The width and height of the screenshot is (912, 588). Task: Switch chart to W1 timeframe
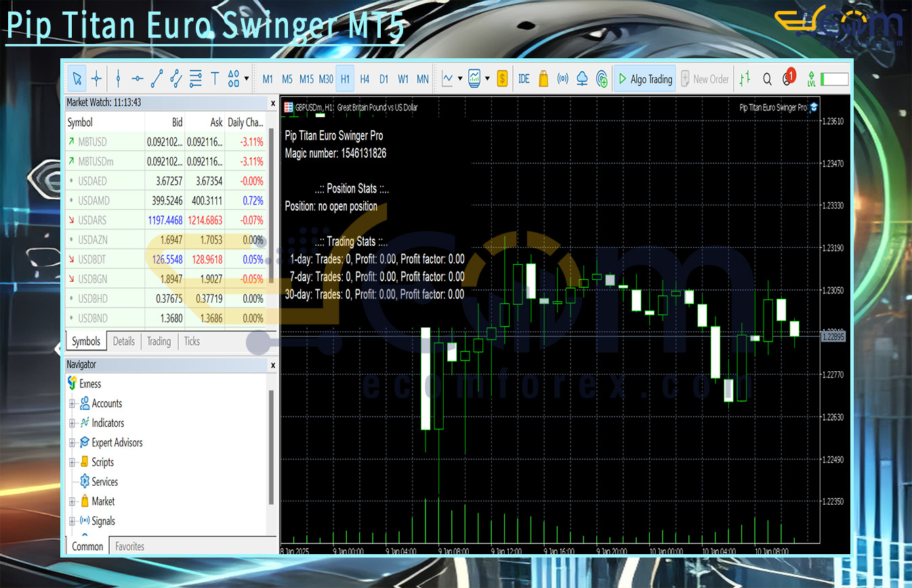(x=403, y=79)
